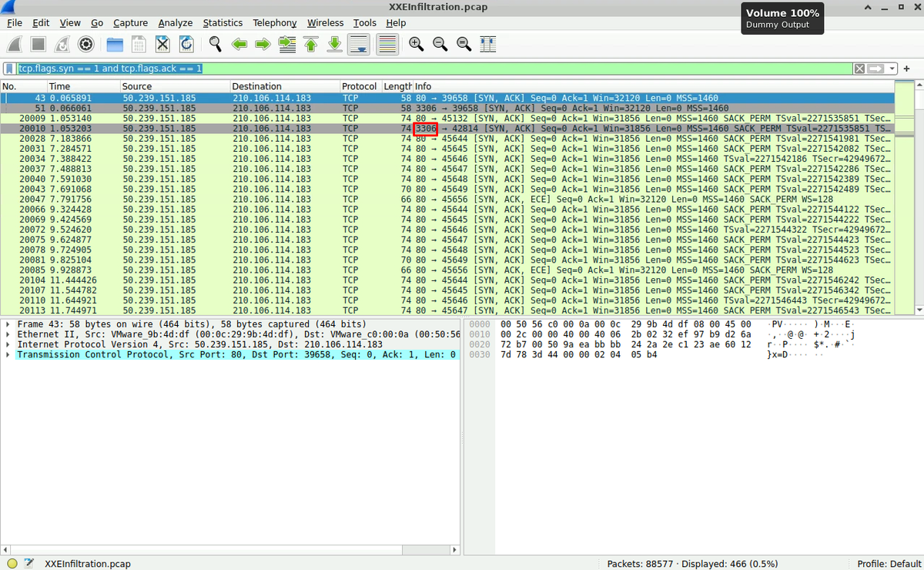Go back in packet history
The height and width of the screenshot is (570, 924).
(x=239, y=45)
